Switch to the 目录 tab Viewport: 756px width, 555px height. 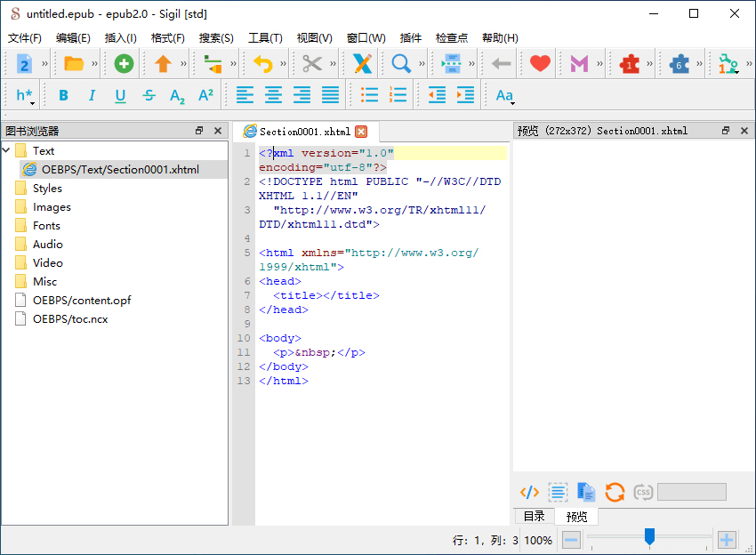pos(534,516)
